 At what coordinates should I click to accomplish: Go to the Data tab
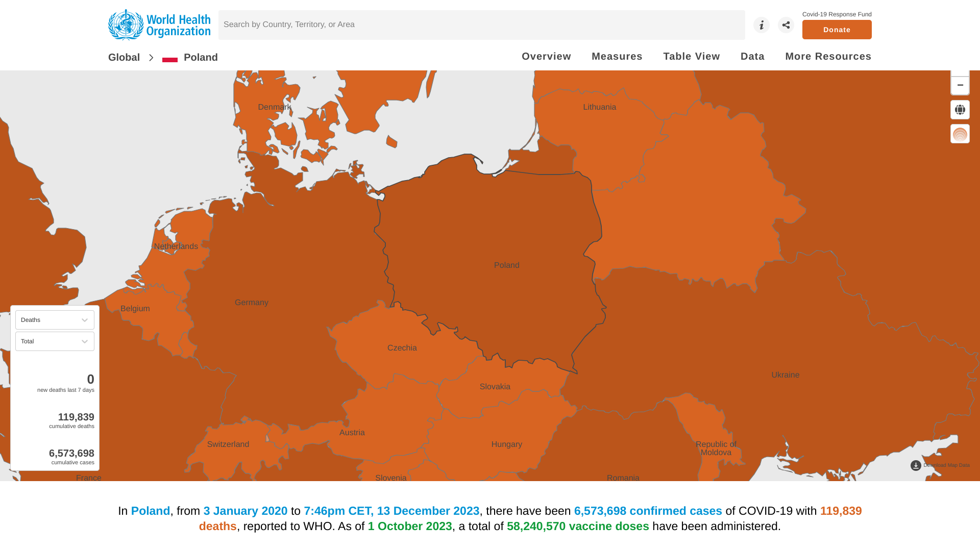coord(752,56)
